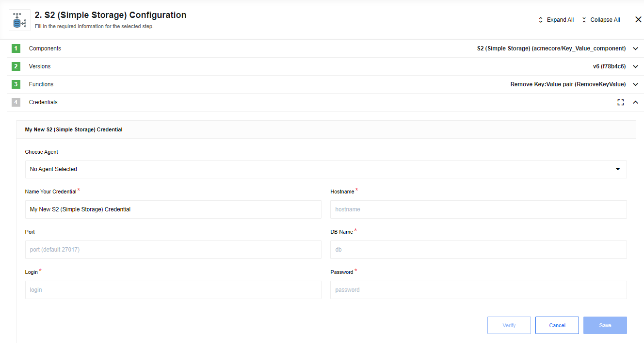
Task: Click the Verify button
Action: coord(509,325)
